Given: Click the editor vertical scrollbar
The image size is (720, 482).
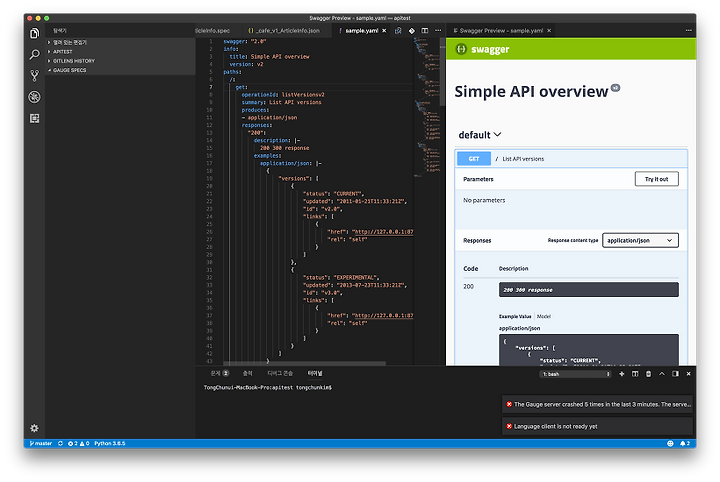Looking at the screenshot, I should point(443,73).
